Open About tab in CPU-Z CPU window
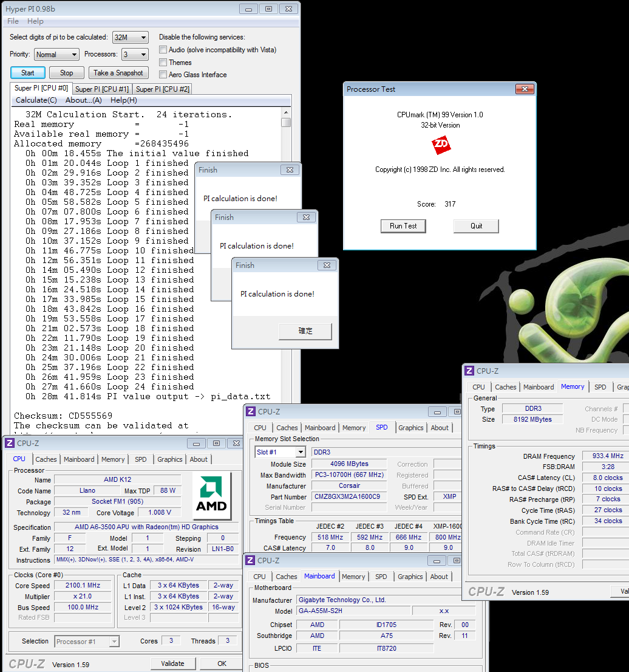The width and height of the screenshot is (629, 672). click(x=199, y=459)
